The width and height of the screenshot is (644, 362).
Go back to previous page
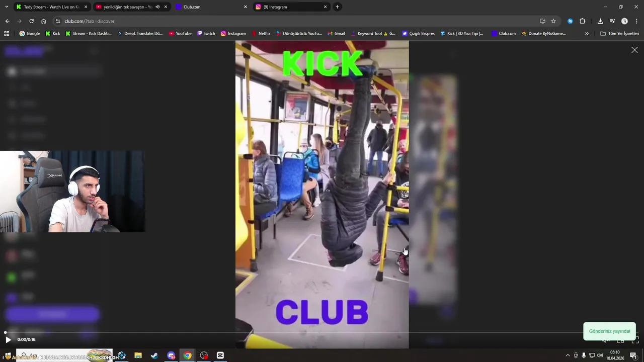(7, 21)
